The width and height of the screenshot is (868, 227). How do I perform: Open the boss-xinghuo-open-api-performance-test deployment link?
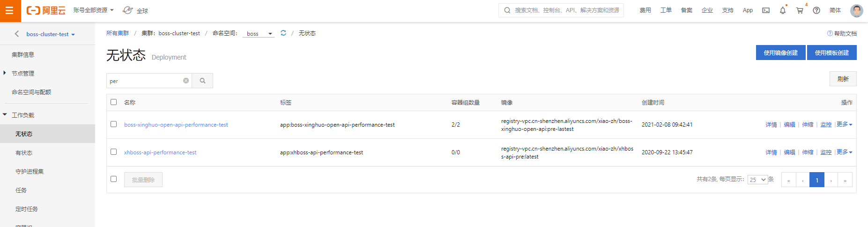tap(176, 125)
